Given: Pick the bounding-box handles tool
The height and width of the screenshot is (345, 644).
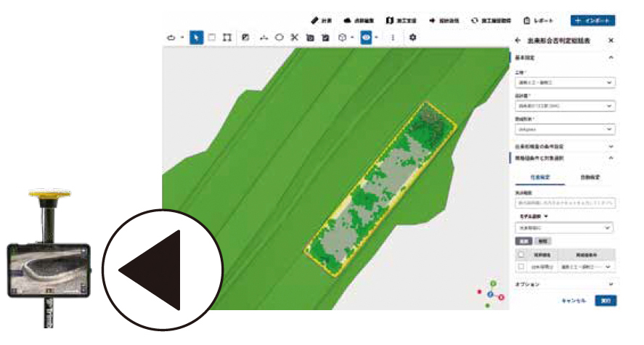Looking at the screenshot, I should pyautogui.click(x=227, y=37).
